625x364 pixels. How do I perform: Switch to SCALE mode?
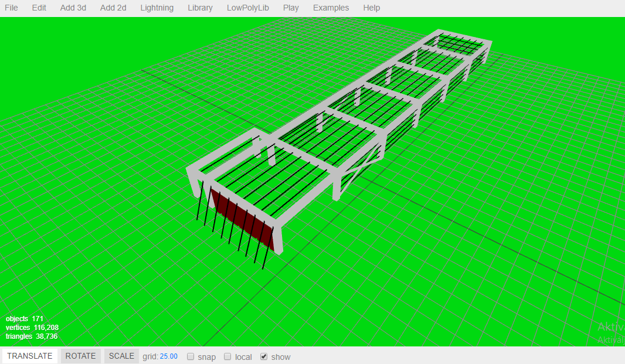(121, 356)
